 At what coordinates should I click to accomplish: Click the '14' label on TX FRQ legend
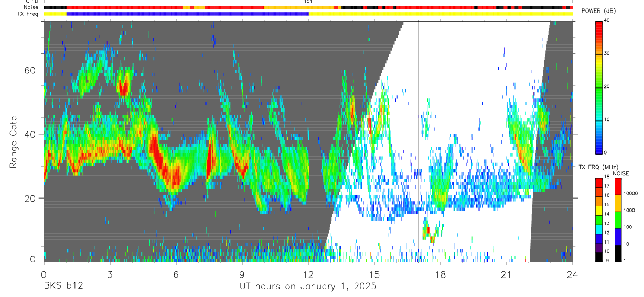click(606, 214)
